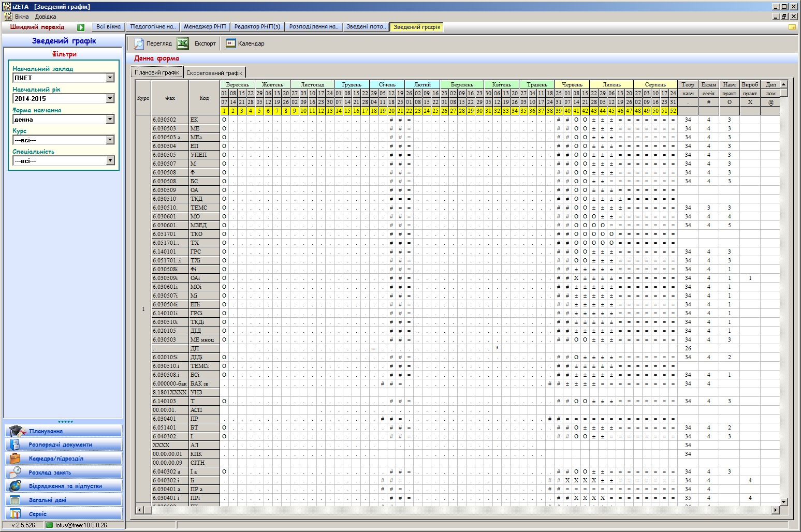801x532 pixels.
Task: Click the yellow note icon beside tab strip
Action: (x=792, y=27)
